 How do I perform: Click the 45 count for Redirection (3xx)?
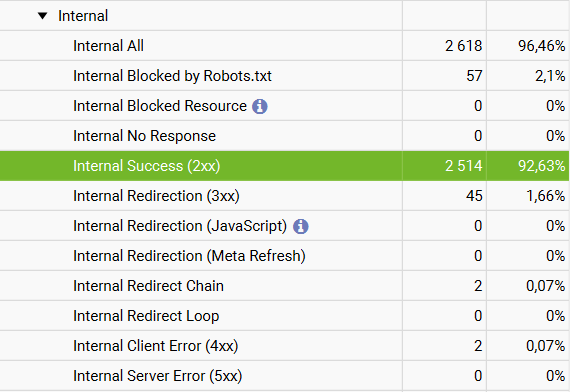pos(474,196)
